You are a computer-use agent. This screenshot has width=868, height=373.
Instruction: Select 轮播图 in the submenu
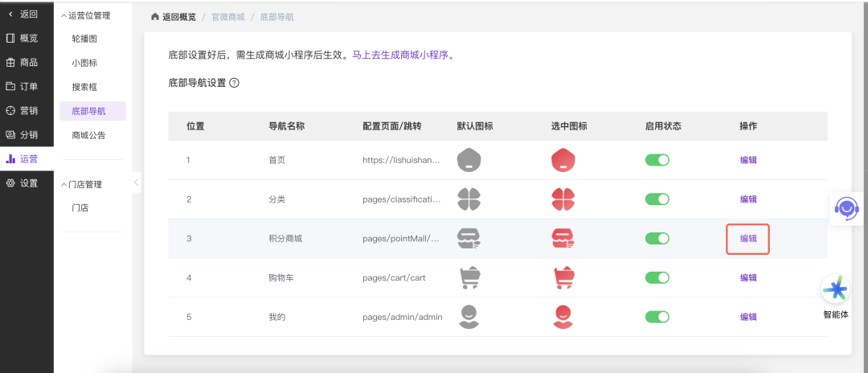coord(84,39)
